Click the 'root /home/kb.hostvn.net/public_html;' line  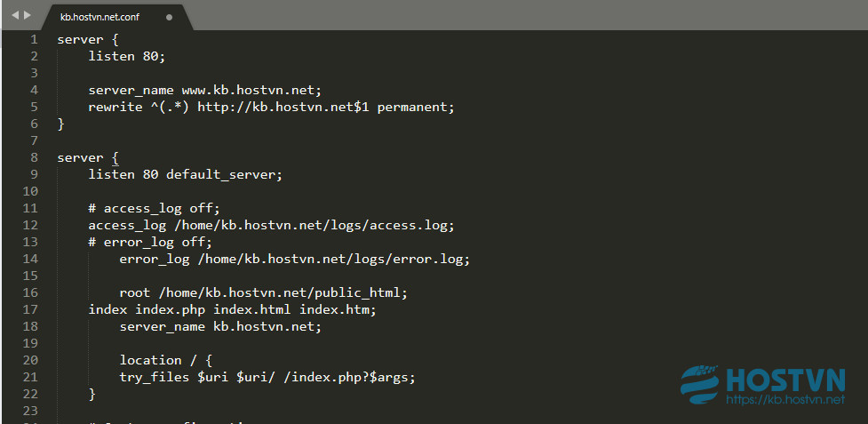[x=264, y=292]
